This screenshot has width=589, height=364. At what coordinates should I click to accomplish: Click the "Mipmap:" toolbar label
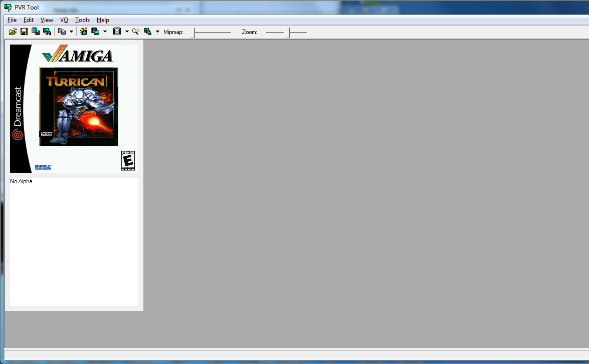coord(173,32)
